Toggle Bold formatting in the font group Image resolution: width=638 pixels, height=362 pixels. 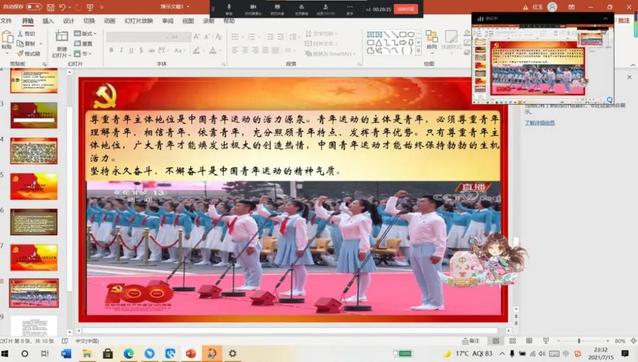111,50
